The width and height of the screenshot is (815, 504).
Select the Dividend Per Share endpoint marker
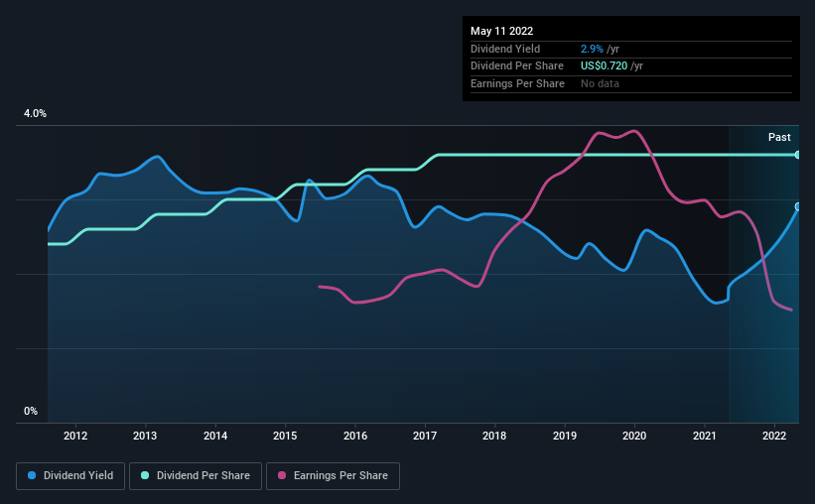[x=797, y=155]
